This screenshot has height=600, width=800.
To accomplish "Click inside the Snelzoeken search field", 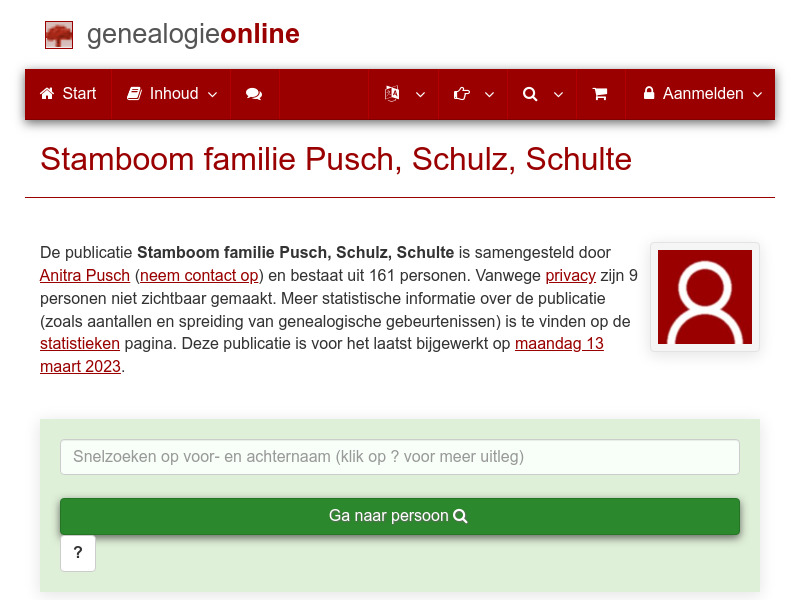I will tap(399, 457).
